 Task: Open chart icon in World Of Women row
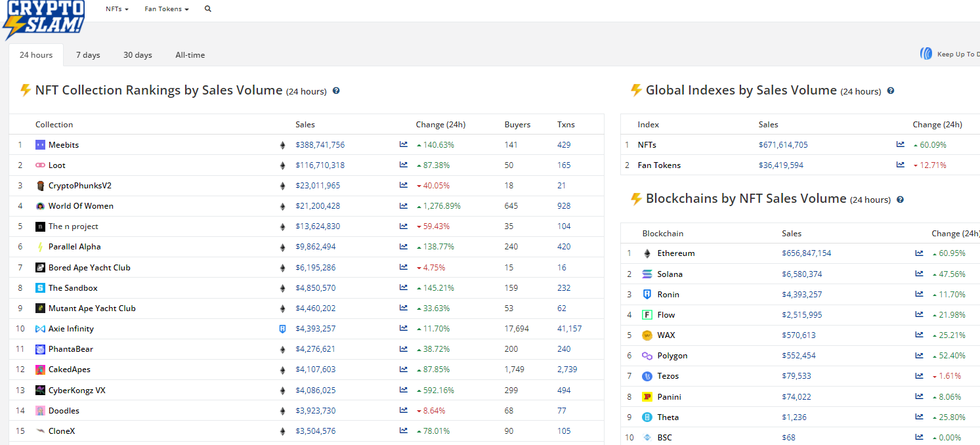[x=404, y=205]
